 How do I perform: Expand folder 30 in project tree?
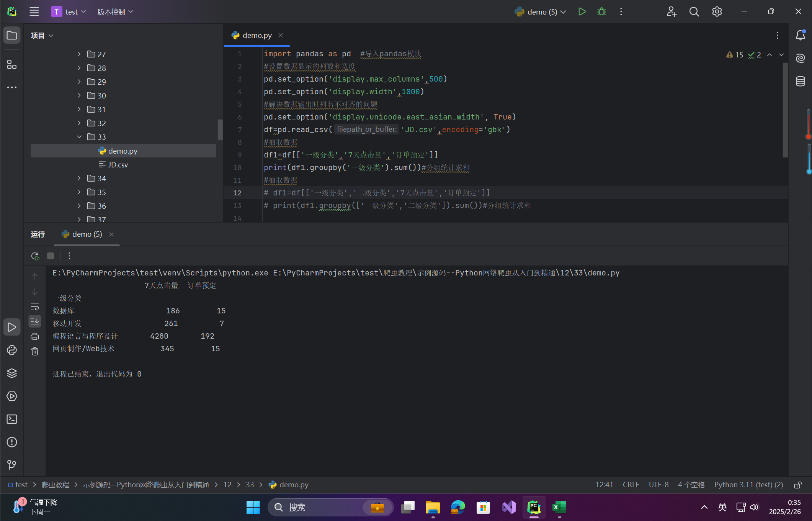[79, 96]
